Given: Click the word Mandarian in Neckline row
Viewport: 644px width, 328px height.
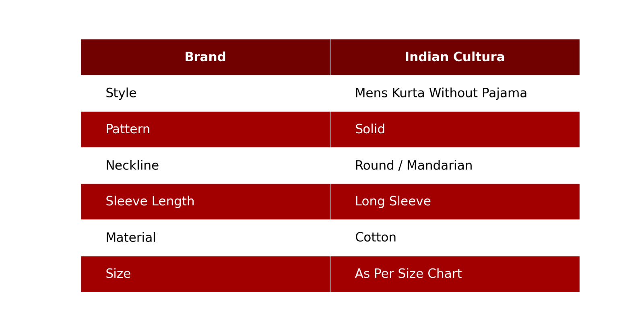Looking at the screenshot, I should [439, 165].
